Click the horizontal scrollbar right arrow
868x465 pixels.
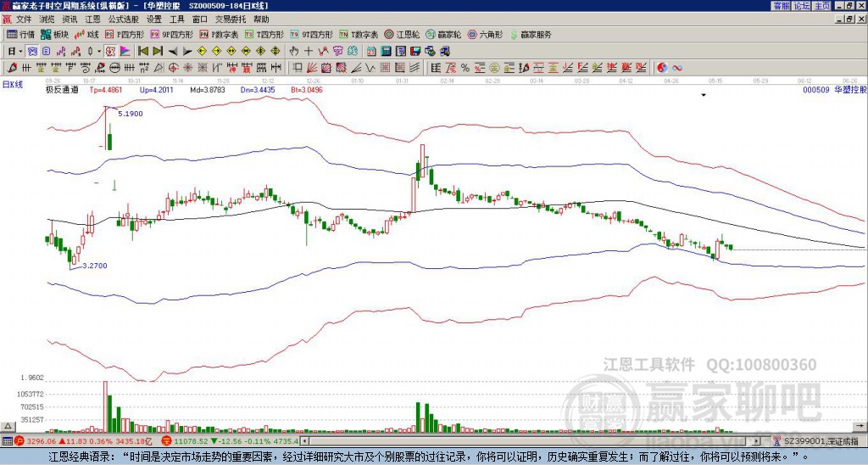click(756, 441)
